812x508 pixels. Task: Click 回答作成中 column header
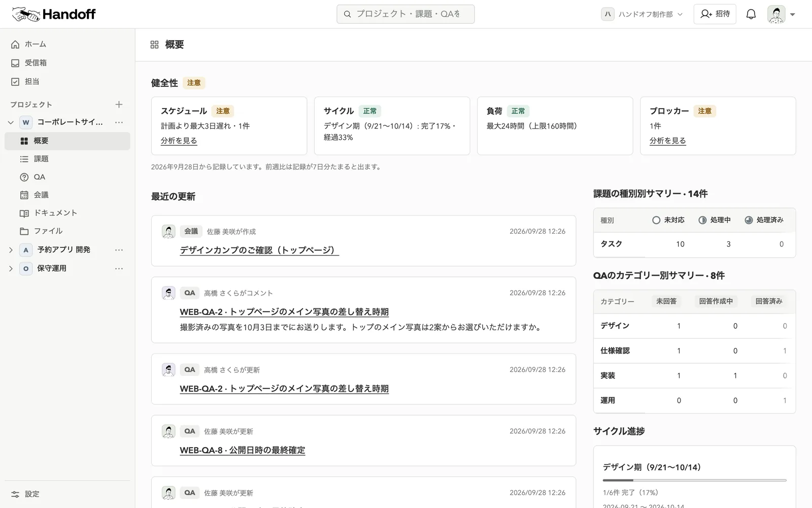(716, 301)
